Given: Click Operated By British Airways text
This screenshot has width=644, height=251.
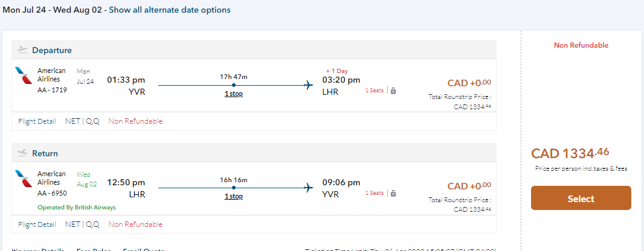Looking at the screenshot, I should [76, 208].
